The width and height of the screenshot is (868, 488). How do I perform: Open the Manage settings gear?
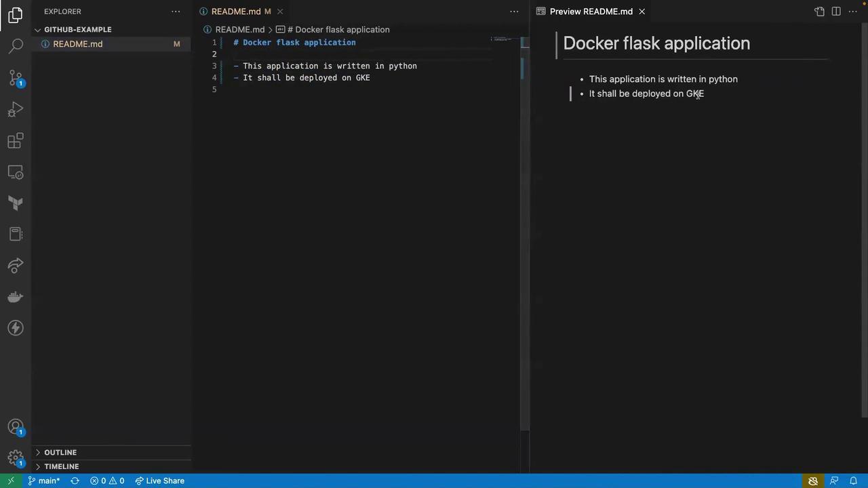point(16,458)
